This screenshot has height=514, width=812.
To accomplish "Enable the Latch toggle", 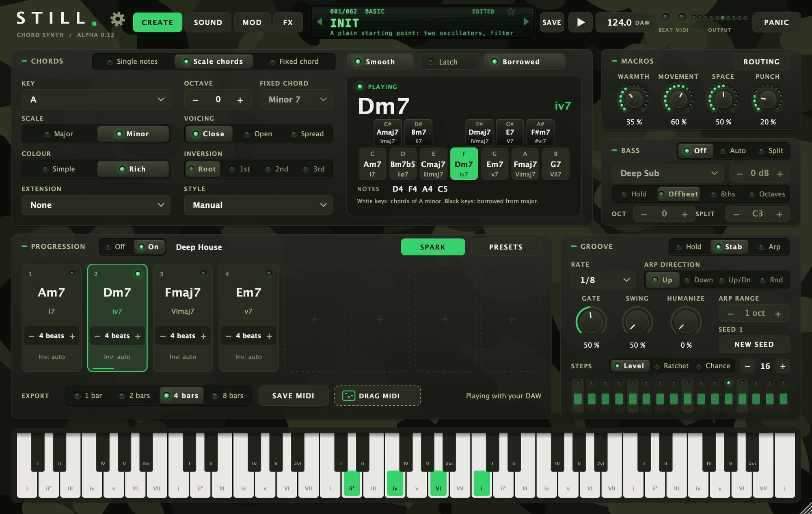I will click(448, 62).
